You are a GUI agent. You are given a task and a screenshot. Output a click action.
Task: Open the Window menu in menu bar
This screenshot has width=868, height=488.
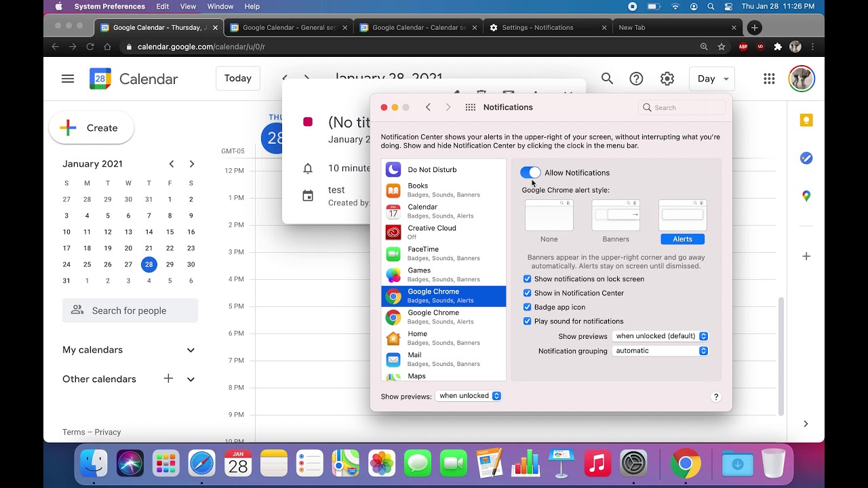(x=220, y=7)
